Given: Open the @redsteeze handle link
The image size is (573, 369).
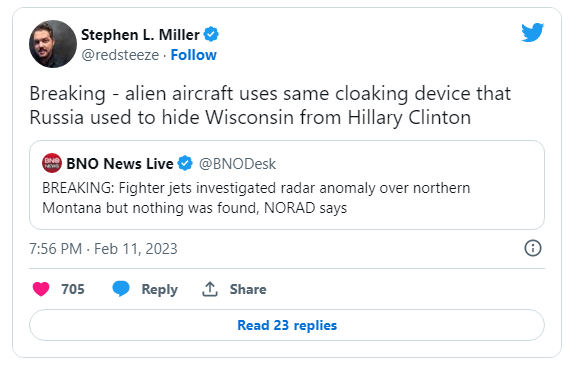Looking at the screenshot, I should [x=120, y=55].
